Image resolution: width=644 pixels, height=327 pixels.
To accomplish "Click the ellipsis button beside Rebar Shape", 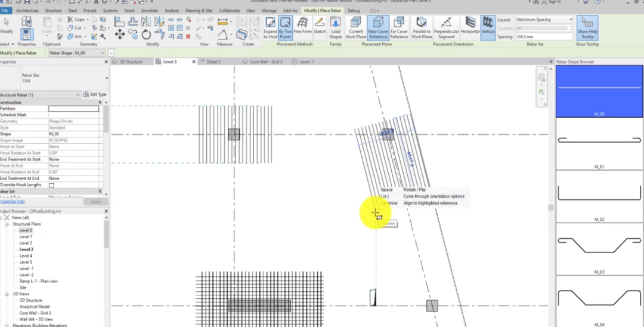I will pos(111,53).
